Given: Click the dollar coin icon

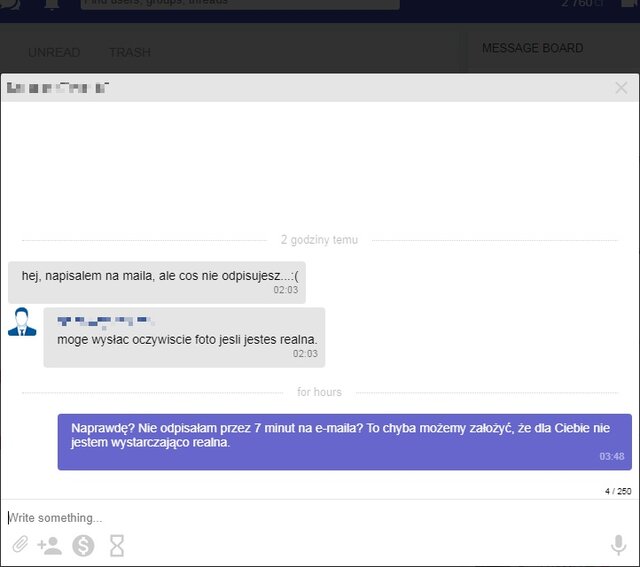Looking at the screenshot, I should (x=83, y=545).
